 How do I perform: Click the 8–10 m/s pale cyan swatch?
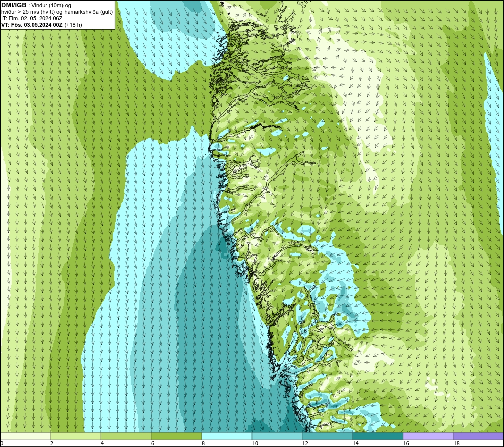227,436
